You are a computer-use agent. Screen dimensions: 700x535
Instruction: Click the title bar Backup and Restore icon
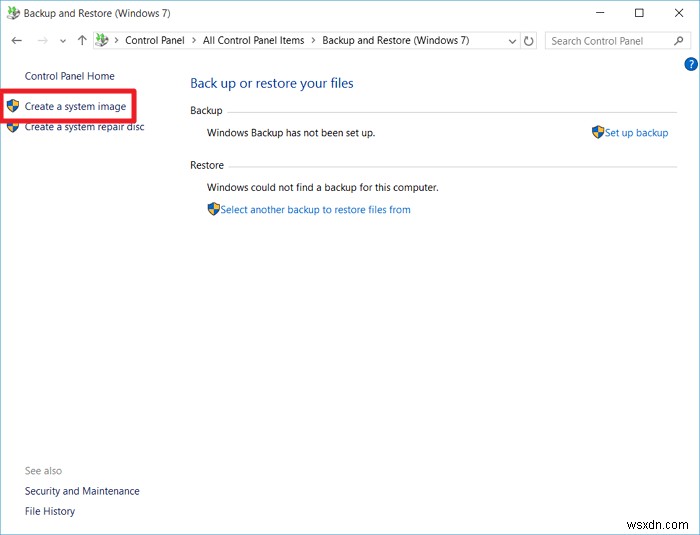[x=13, y=13]
